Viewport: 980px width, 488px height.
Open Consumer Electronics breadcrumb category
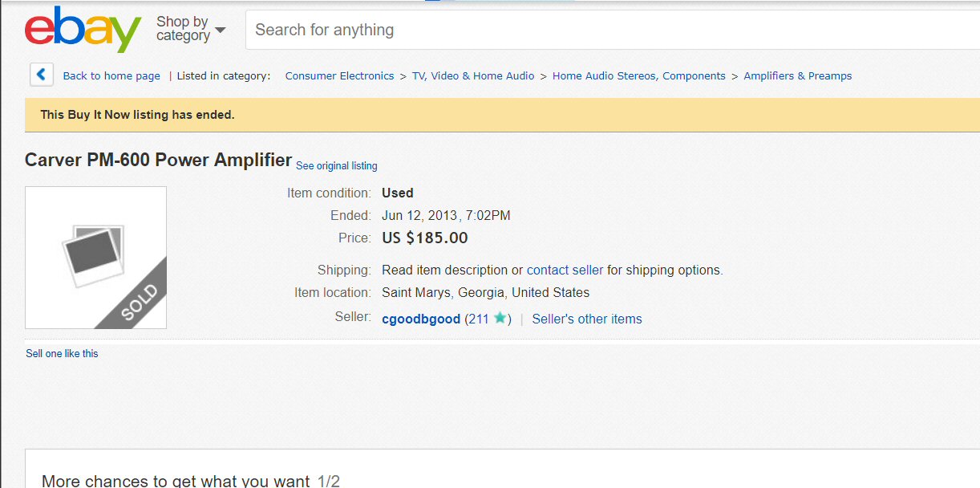[339, 76]
